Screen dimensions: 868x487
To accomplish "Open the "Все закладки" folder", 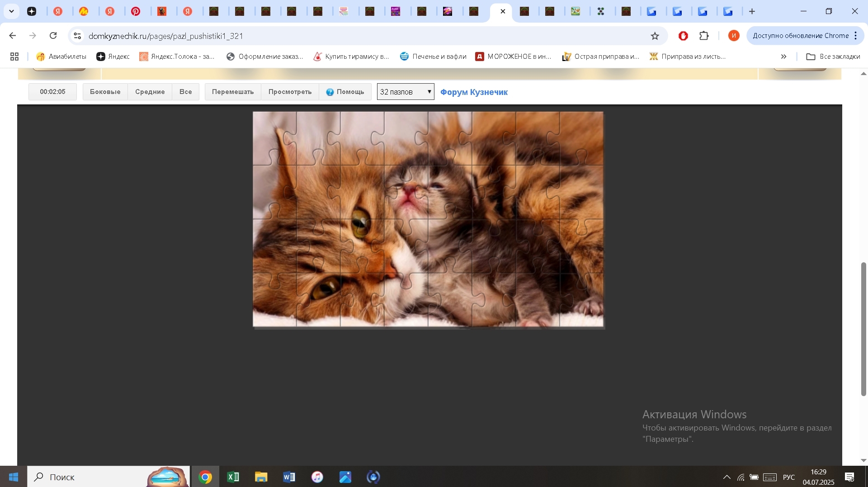I will point(833,57).
